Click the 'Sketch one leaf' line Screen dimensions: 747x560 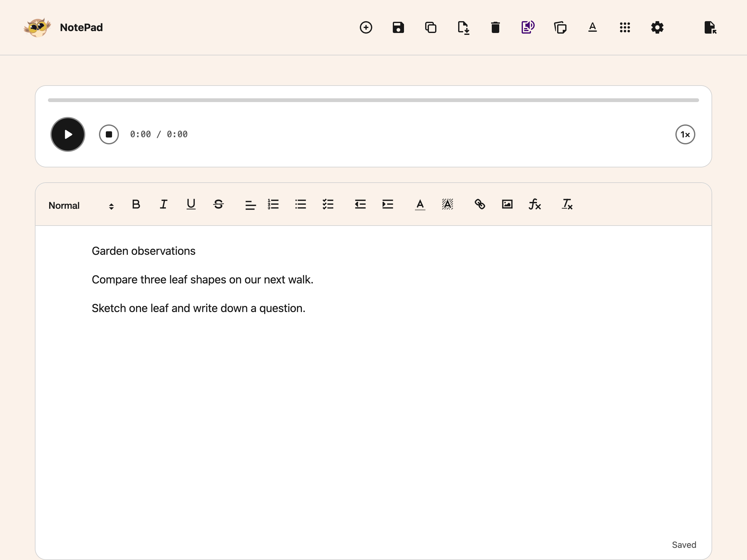[199, 309]
